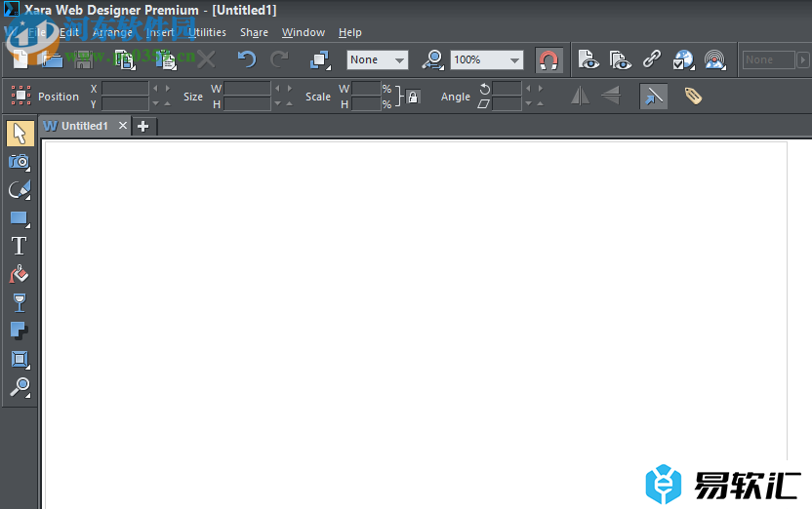Click the Copy toolbar icon
The width and height of the screenshot is (812, 509).
125,59
